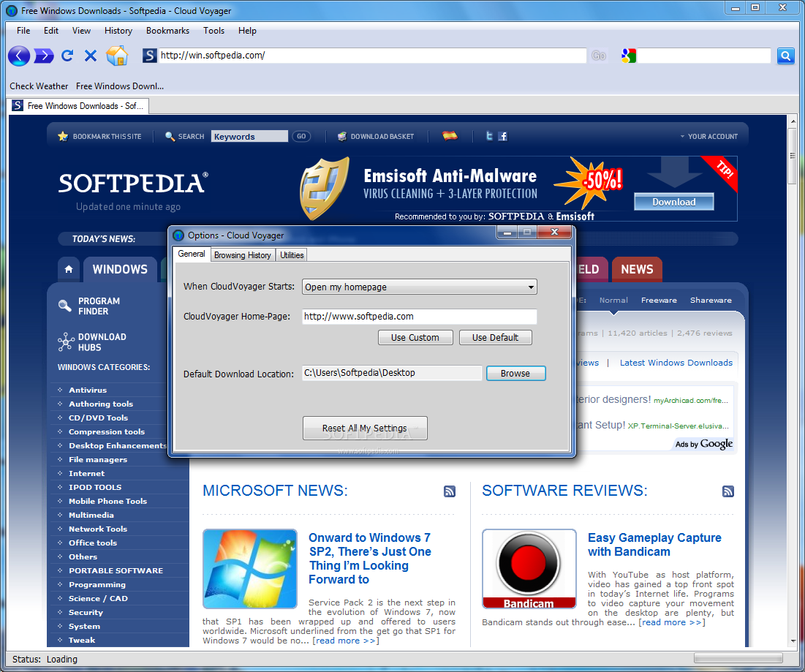The image size is (805, 672).
Task: Click the Emsisoft Download banner button
Action: (674, 202)
